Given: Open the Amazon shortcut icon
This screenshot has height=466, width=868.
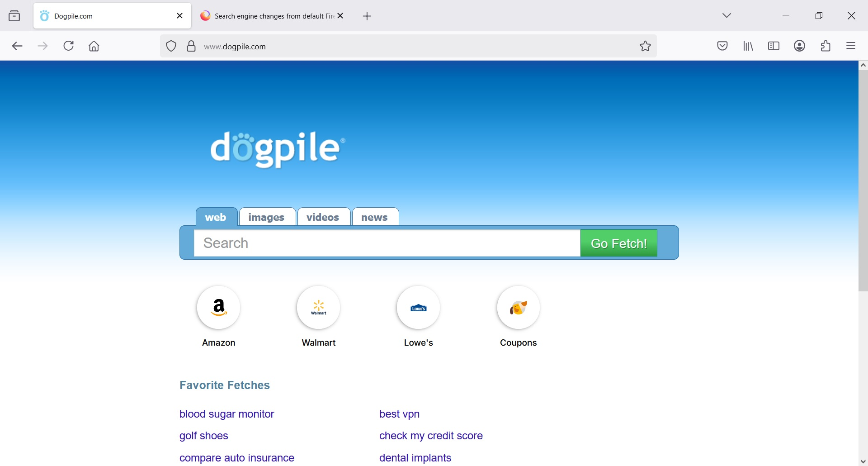Looking at the screenshot, I should pyautogui.click(x=219, y=308).
